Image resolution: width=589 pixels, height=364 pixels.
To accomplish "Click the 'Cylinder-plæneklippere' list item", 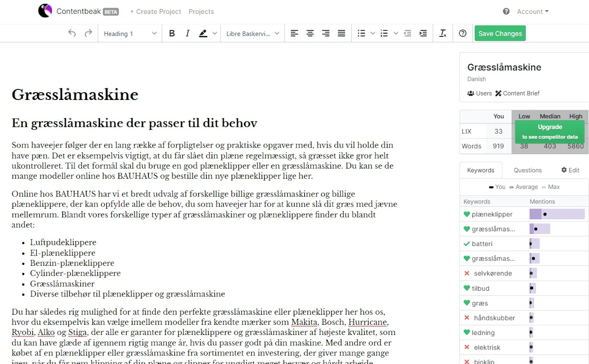I will (x=75, y=273).
